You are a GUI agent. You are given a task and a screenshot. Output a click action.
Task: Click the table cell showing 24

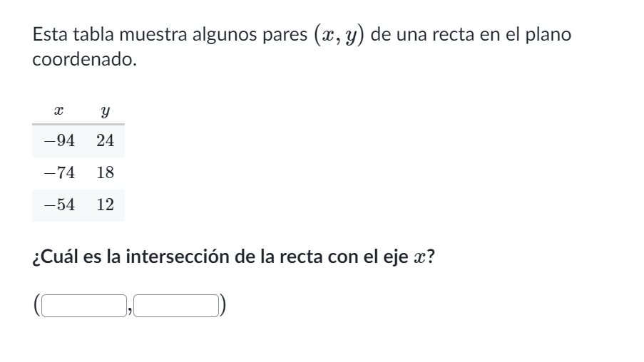(x=105, y=141)
